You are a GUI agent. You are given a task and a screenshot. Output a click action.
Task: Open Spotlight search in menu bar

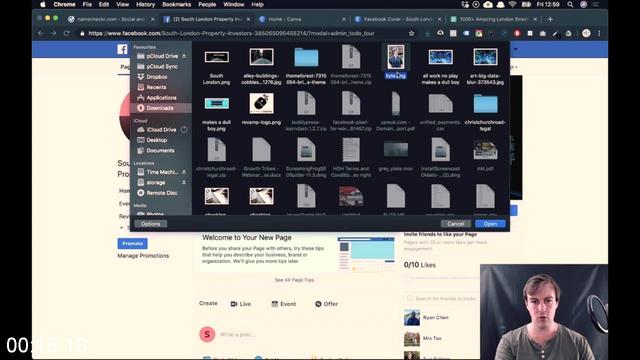point(570,4)
